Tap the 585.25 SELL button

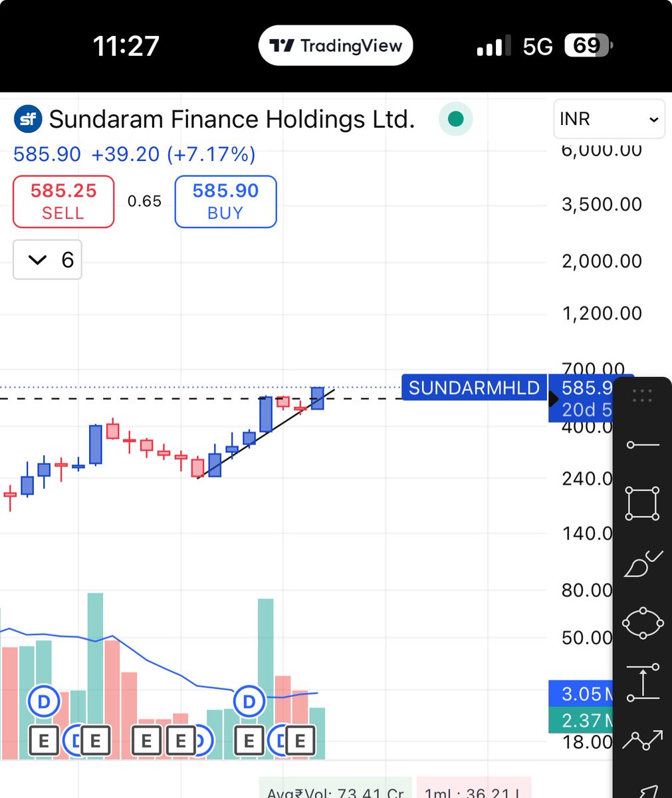pyautogui.click(x=64, y=201)
